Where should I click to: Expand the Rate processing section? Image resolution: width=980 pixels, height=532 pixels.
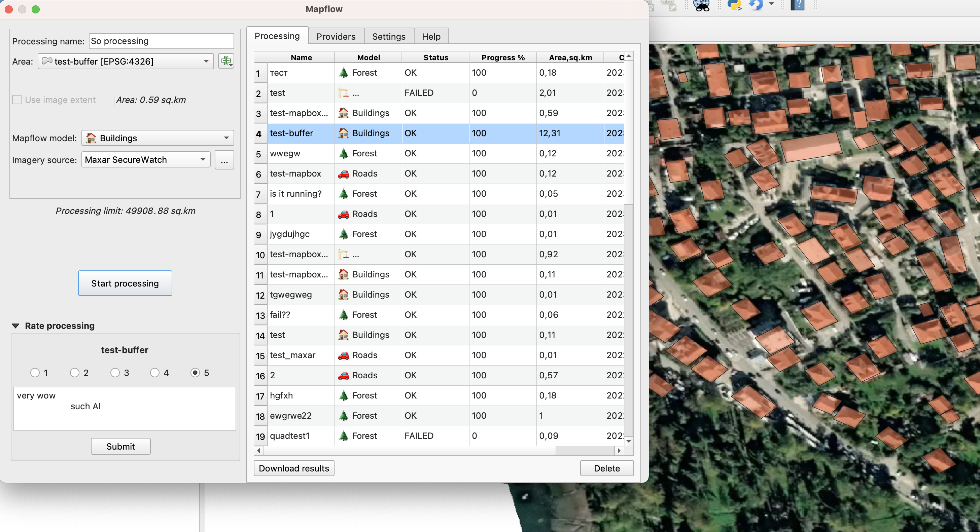point(14,326)
